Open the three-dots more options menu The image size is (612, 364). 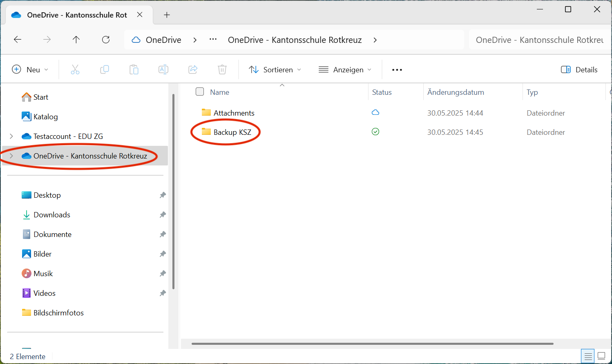(x=397, y=70)
